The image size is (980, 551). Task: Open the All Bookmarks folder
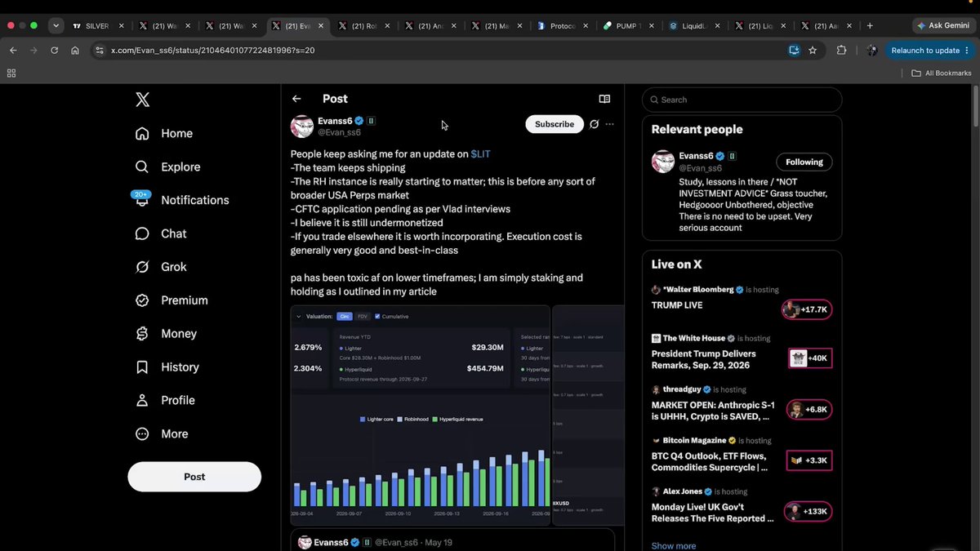(942, 73)
